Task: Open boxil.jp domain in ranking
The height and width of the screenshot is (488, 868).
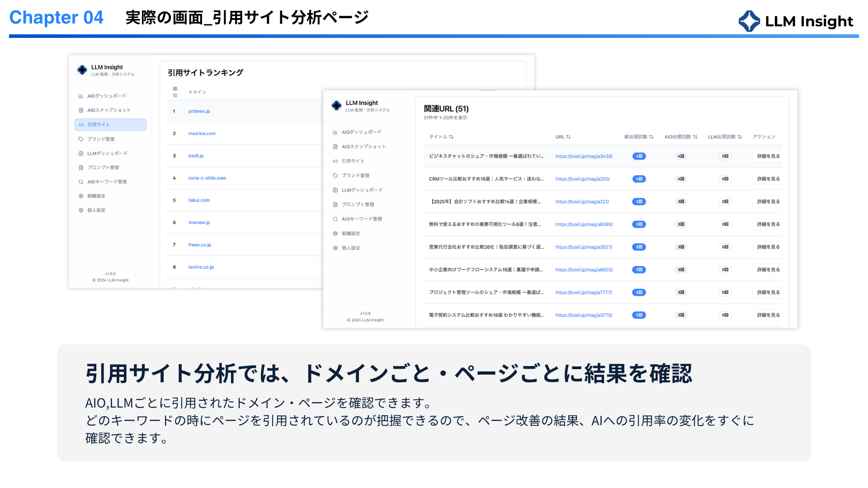Action: pyautogui.click(x=196, y=156)
